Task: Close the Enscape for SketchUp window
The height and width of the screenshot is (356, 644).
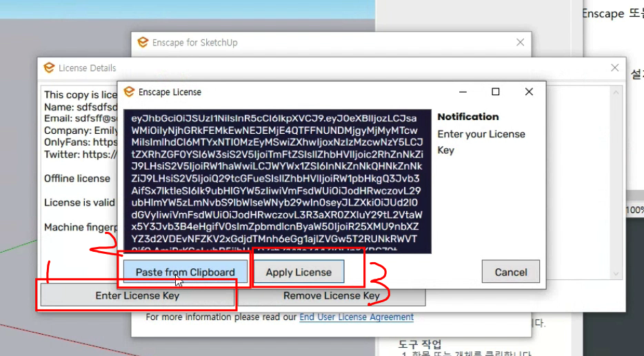Action: [x=520, y=42]
